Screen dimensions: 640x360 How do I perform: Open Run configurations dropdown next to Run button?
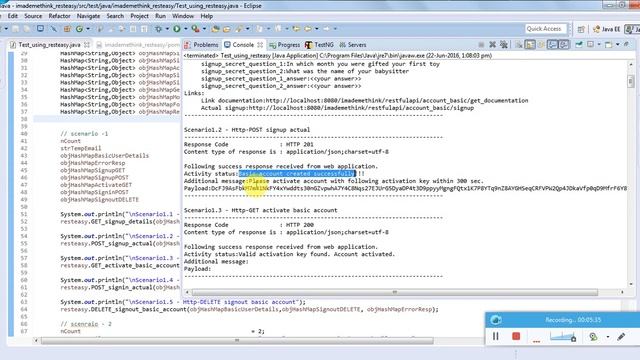point(185,29)
